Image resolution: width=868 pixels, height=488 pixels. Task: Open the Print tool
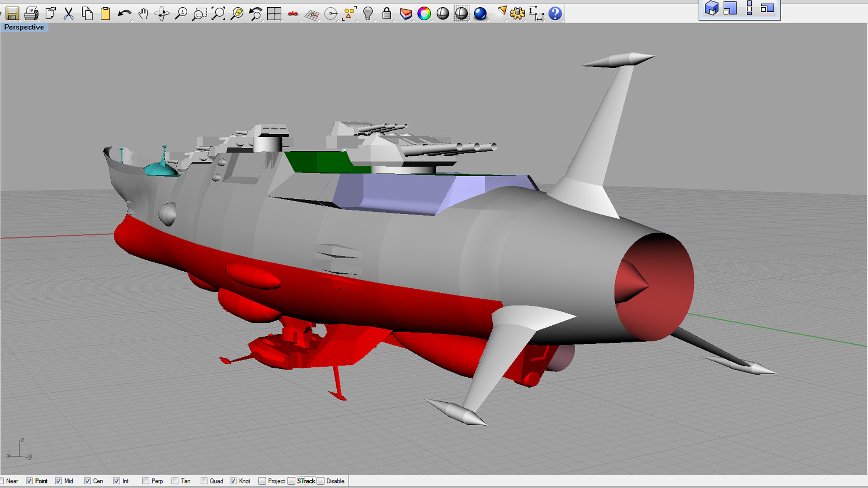(31, 14)
